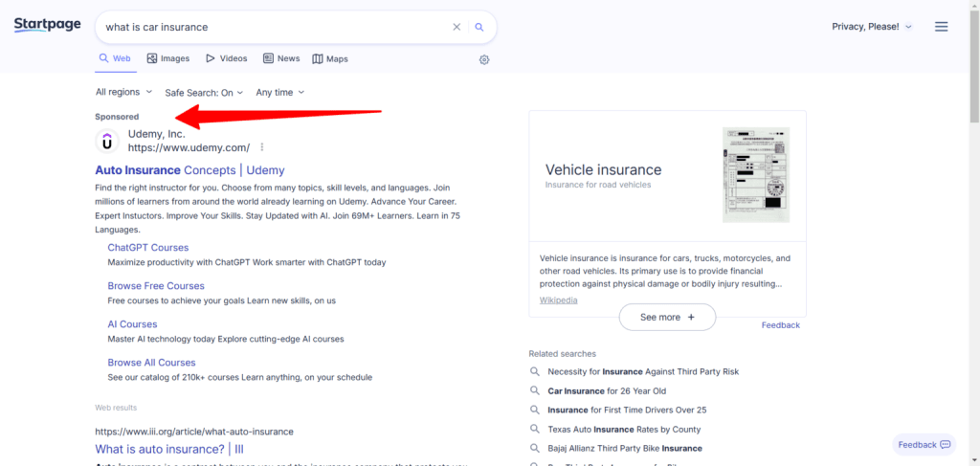Click magnifier icon beside 'Necessity for Insurance'
Viewport: 980px width, 466px height.
tap(534, 371)
